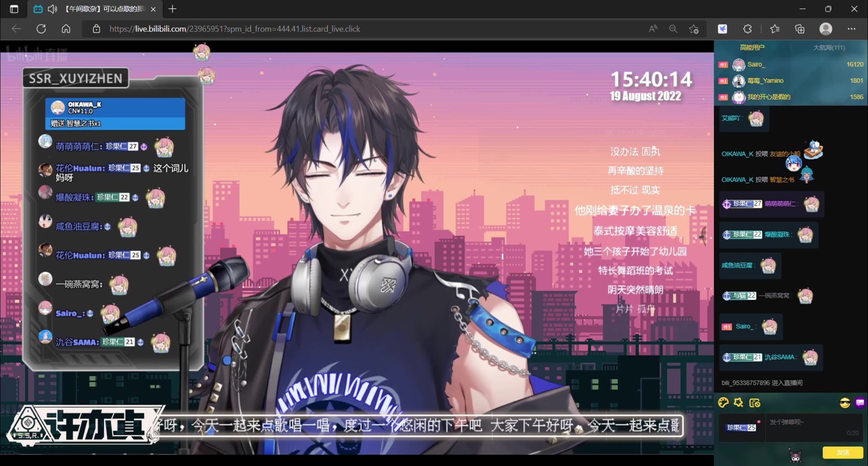The height and width of the screenshot is (466, 868).
Task: Click 一碗燕窝窝 username in chat panel
Action: 774,296
